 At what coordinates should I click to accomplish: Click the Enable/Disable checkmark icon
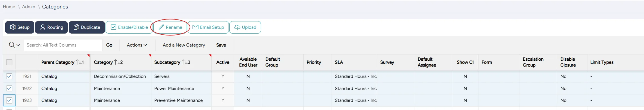[113, 27]
